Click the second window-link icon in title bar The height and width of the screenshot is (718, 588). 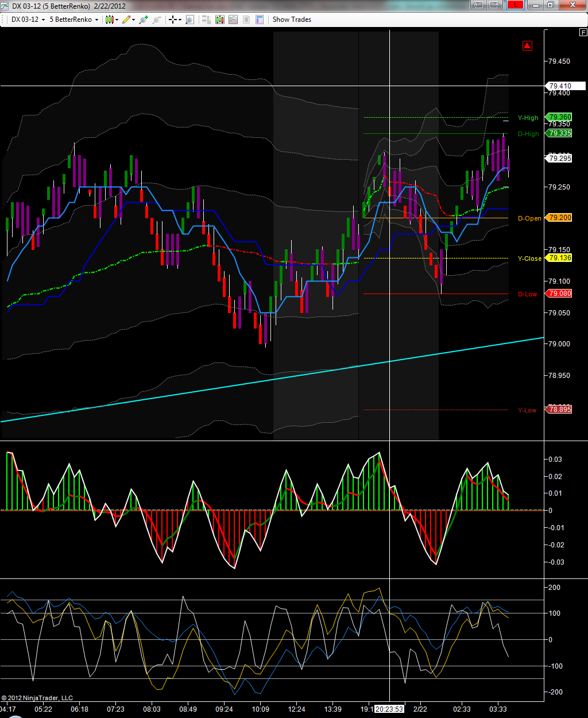tap(495, 5)
